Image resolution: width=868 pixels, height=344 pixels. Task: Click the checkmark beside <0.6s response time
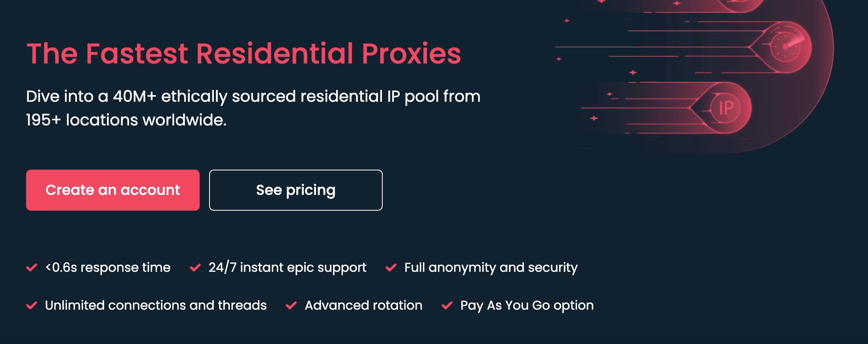[x=32, y=267]
